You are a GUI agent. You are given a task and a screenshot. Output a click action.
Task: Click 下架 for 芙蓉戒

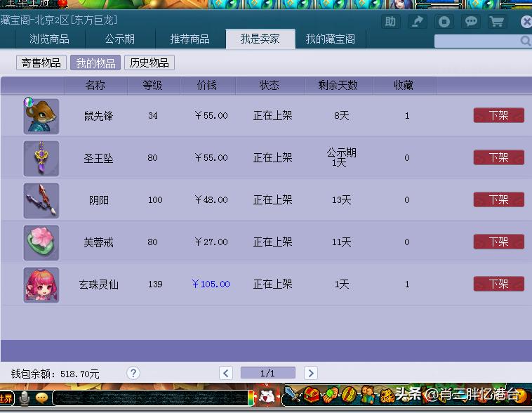pos(499,242)
